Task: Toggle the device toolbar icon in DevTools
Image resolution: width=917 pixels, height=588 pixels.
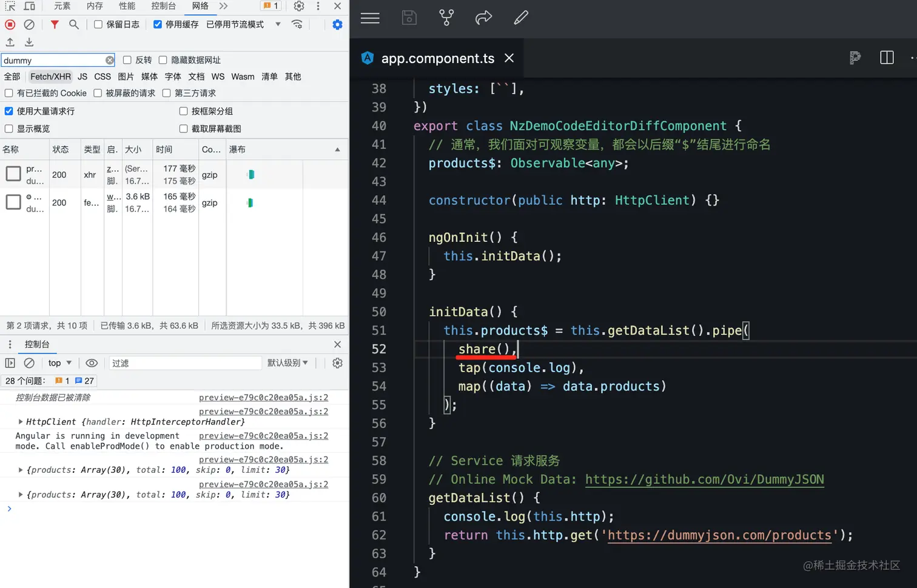Action: click(29, 6)
